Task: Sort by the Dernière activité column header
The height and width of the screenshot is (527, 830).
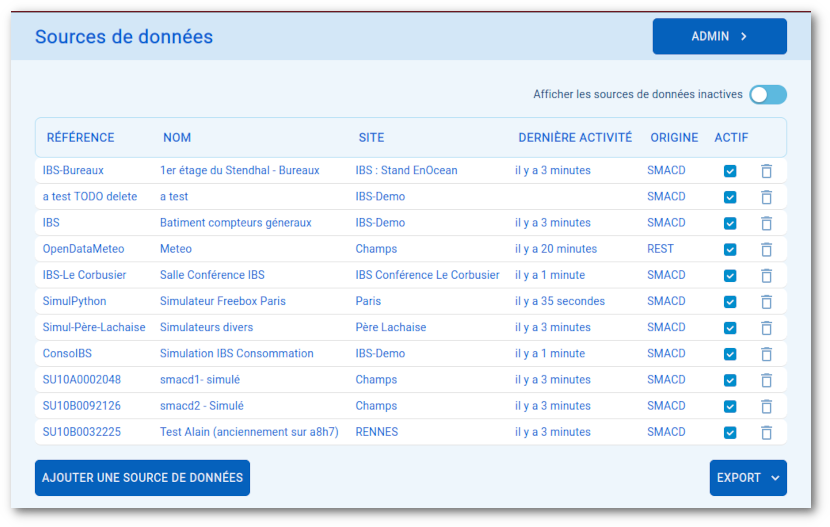Action: point(574,138)
